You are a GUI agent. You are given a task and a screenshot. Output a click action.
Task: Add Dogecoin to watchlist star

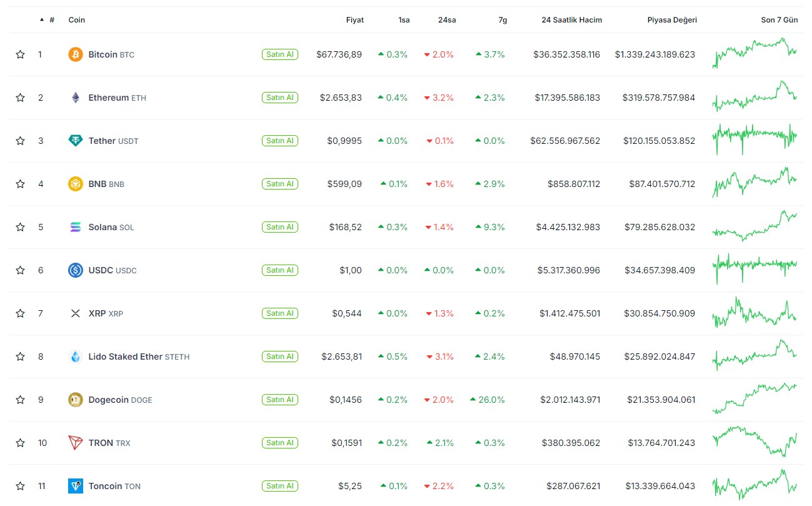[x=20, y=400]
